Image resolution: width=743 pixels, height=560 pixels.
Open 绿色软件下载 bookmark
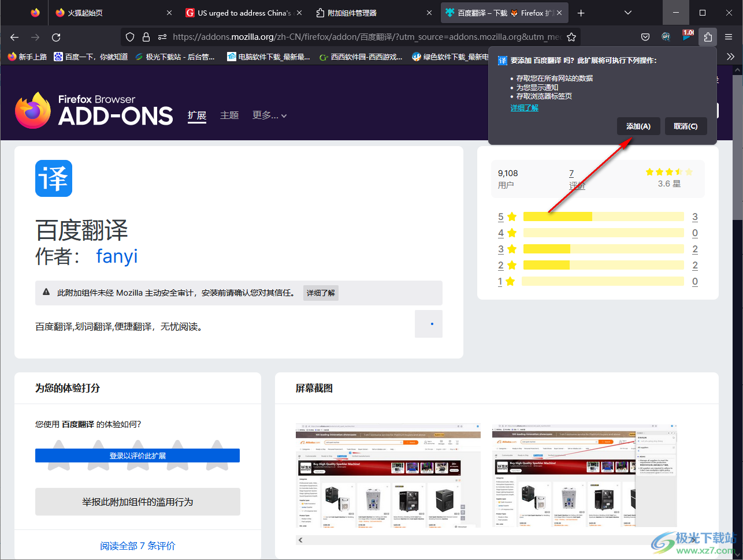tap(449, 57)
